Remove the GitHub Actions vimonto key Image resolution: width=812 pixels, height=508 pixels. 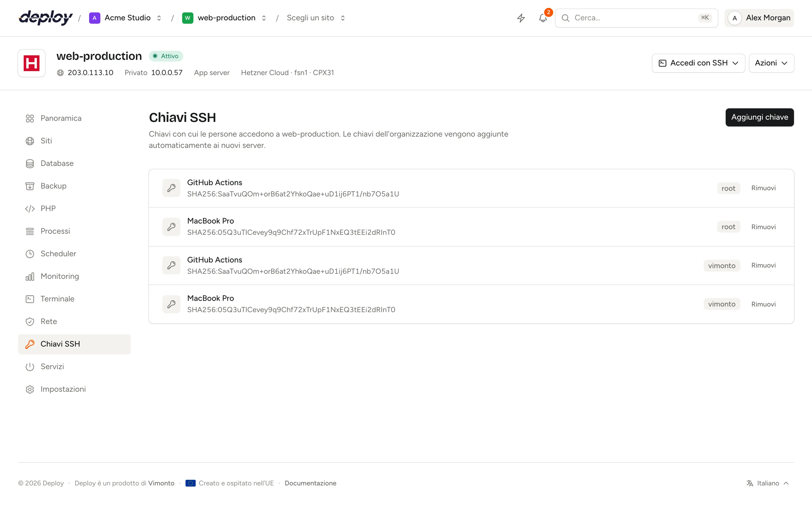point(763,265)
